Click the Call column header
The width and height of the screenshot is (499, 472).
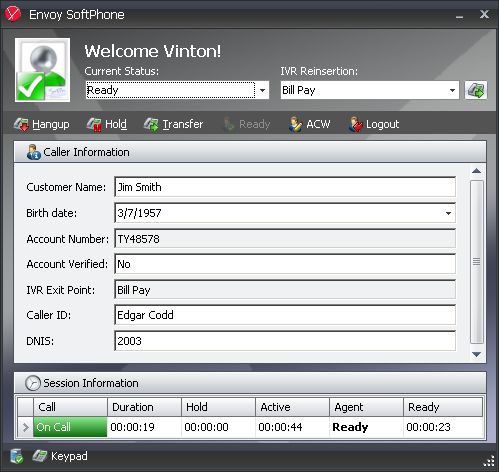pos(70,407)
